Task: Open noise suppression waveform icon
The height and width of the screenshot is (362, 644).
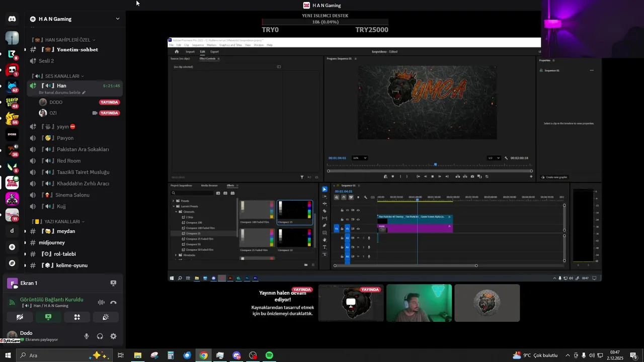Action: [x=101, y=302]
